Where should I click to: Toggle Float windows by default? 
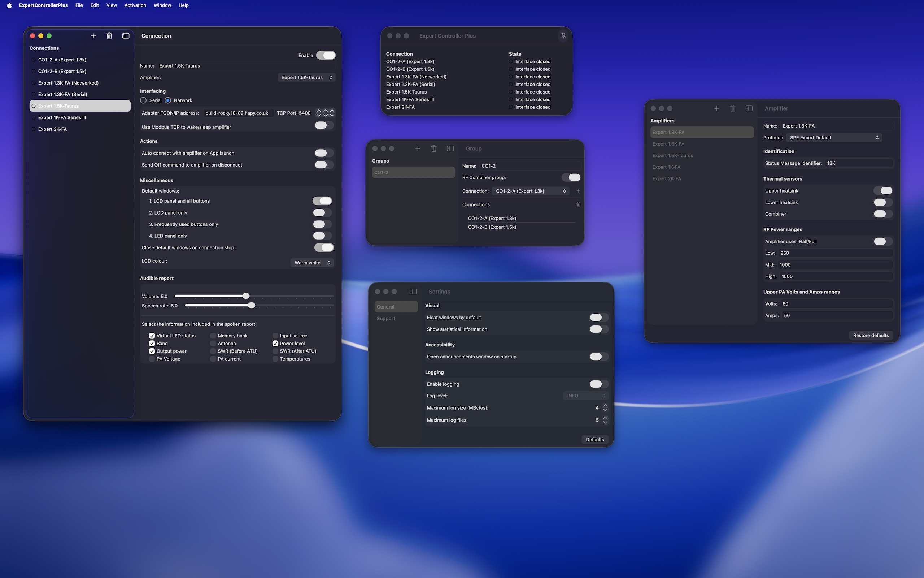(x=599, y=317)
